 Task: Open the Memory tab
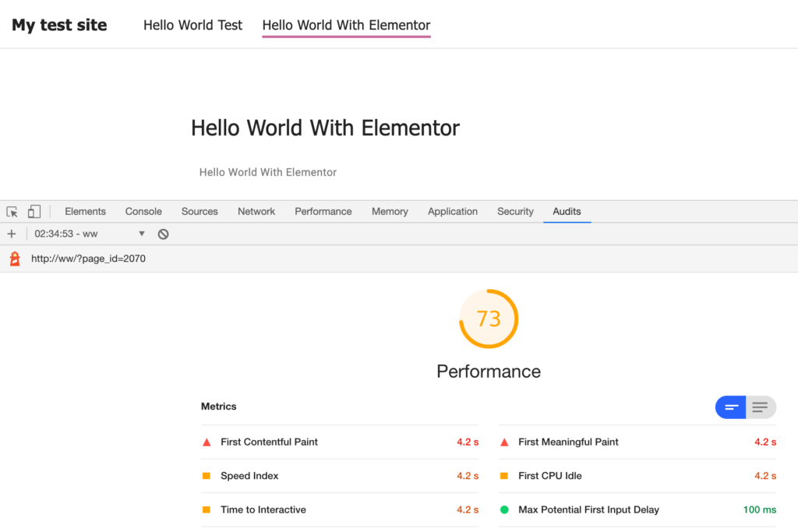point(390,212)
